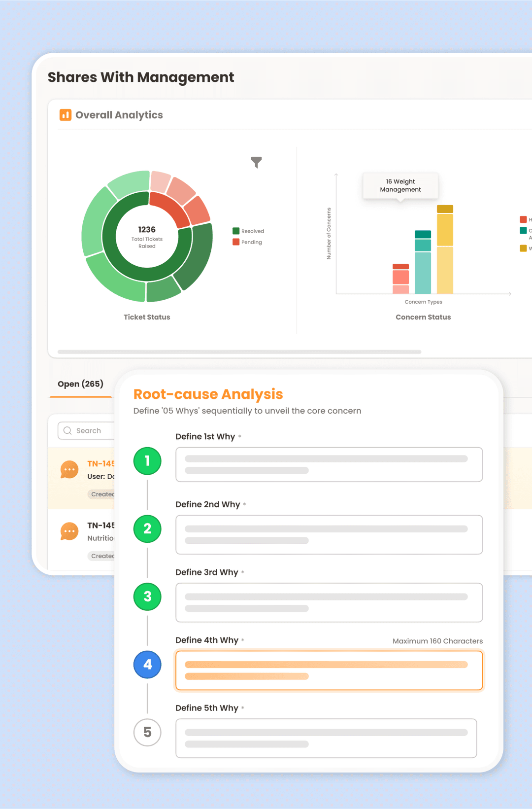Click the gray chat bubble icon on Nutrition ticket
532x809 pixels.
pyautogui.click(x=69, y=531)
